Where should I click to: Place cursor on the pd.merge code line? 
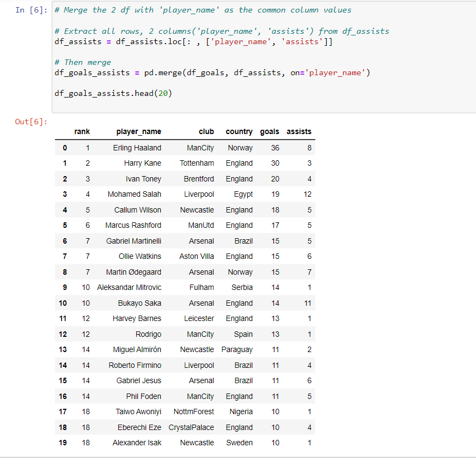click(x=212, y=72)
